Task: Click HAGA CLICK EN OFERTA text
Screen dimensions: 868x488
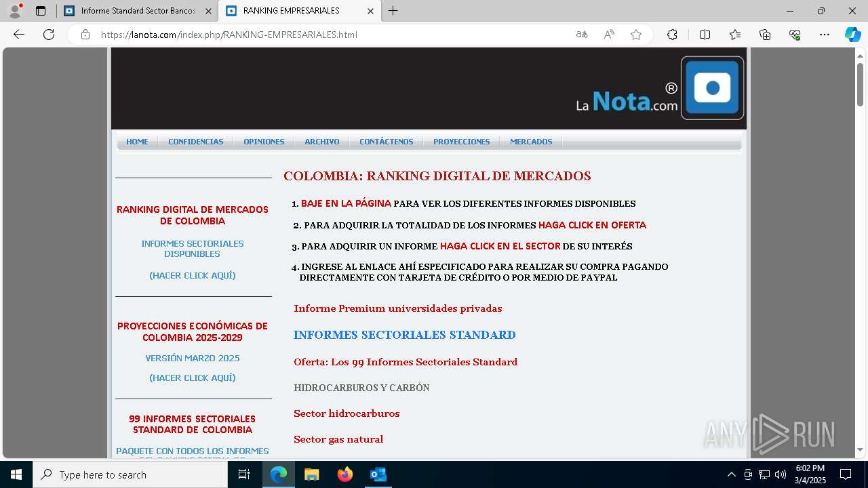Action: (592, 225)
